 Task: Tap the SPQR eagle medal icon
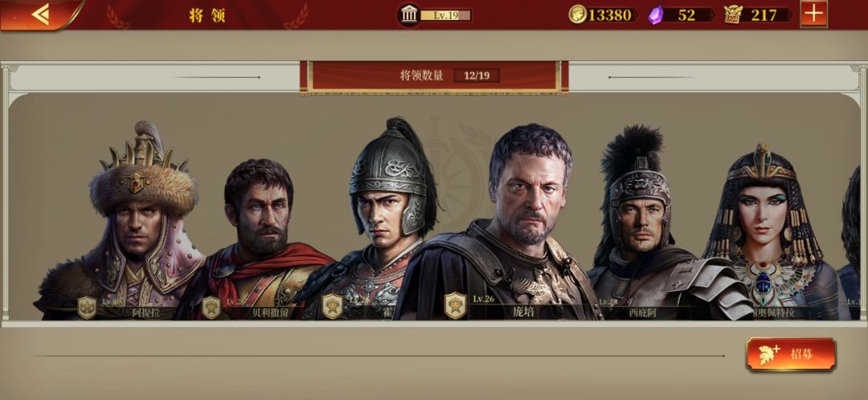click(734, 14)
